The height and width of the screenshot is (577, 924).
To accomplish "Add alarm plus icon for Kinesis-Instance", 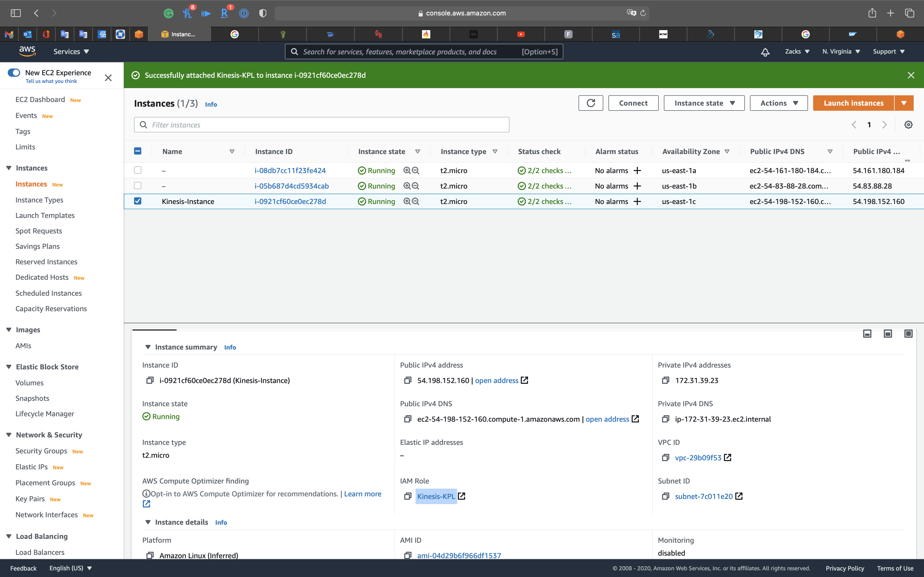I will [x=637, y=201].
